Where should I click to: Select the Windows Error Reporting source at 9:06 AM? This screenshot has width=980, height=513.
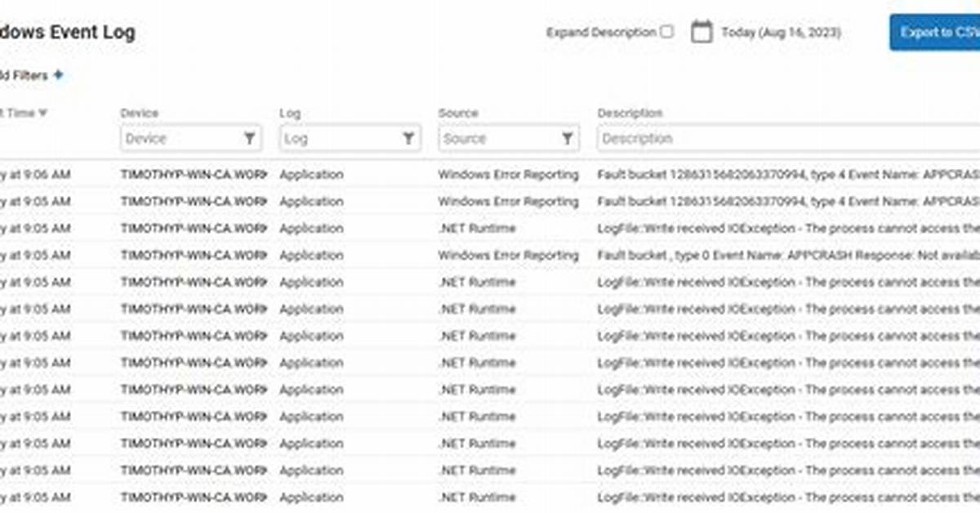[508, 174]
